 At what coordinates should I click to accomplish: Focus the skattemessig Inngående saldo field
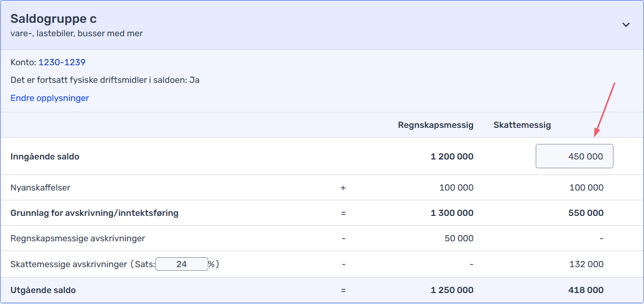coord(574,156)
